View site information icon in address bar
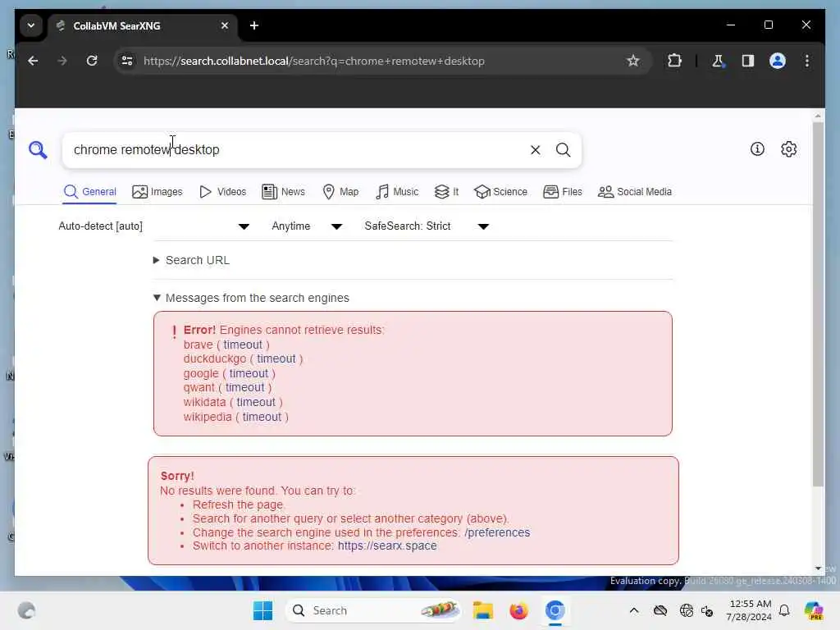 point(127,61)
